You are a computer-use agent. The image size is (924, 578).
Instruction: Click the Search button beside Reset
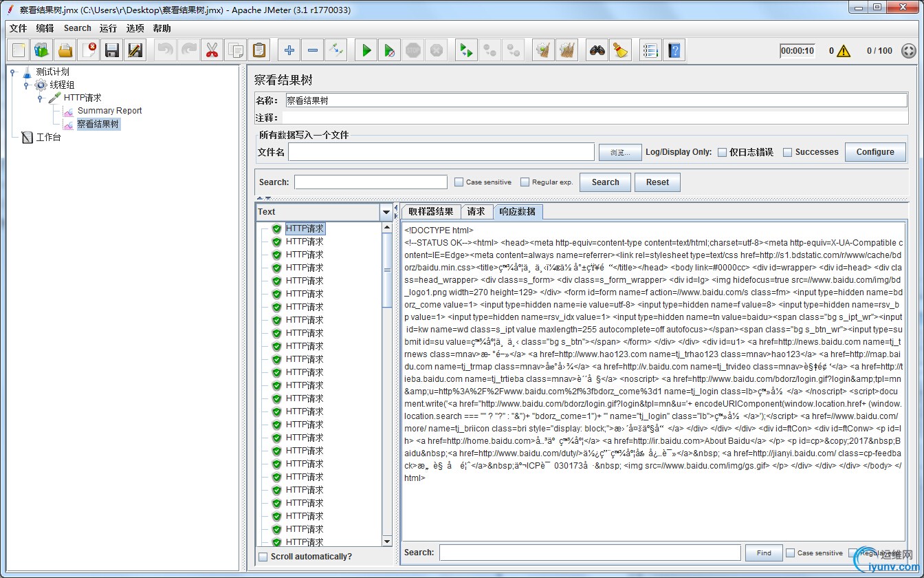605,182
